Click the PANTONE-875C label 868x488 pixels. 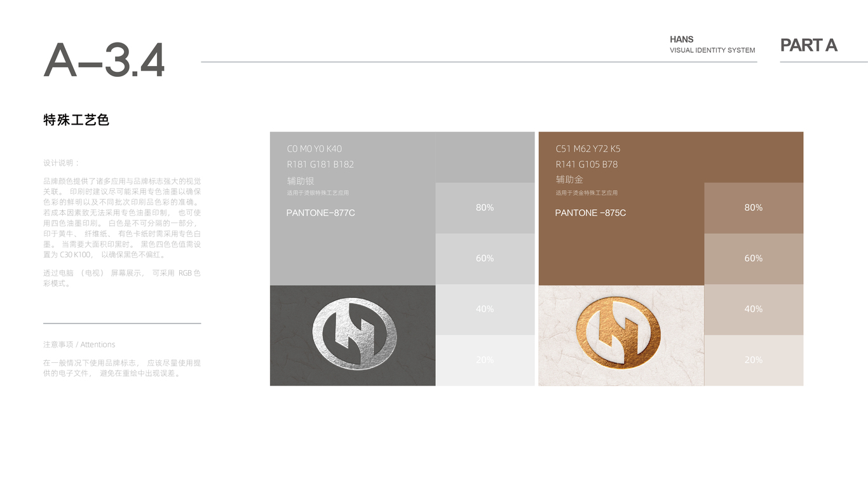[590, 213]
